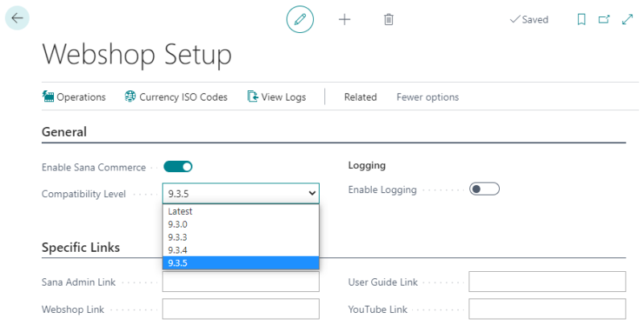The height and width of the screenshot is (325, 644).
Task: Click into User Guide Link field
Action: (x=547, y=282)
